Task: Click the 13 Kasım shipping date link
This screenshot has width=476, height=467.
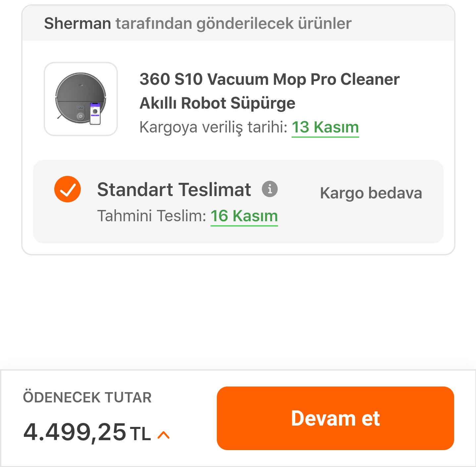Action: (325, 127)
